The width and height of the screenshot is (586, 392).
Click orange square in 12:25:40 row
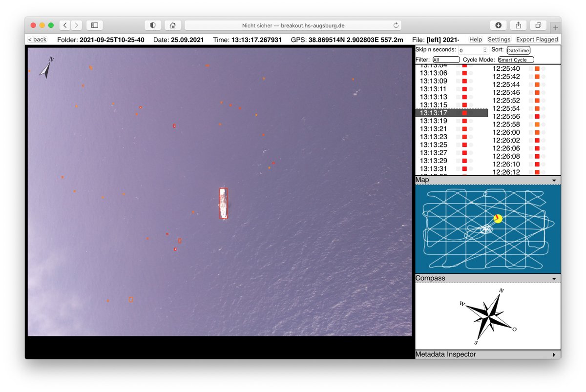[537, 69]
